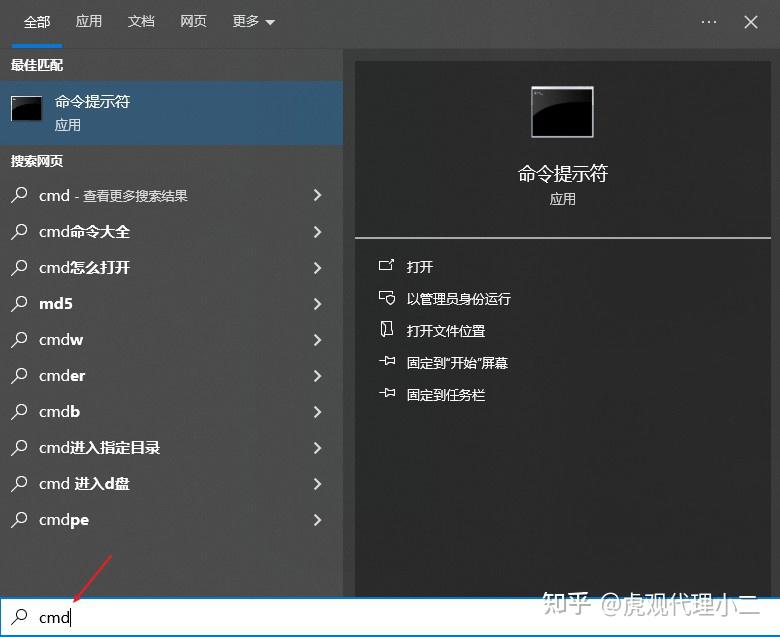The height and width of the screenshot is (637, 780).
Task: Choose 以管理员身份运行
Action: click(x=458, y=299)
